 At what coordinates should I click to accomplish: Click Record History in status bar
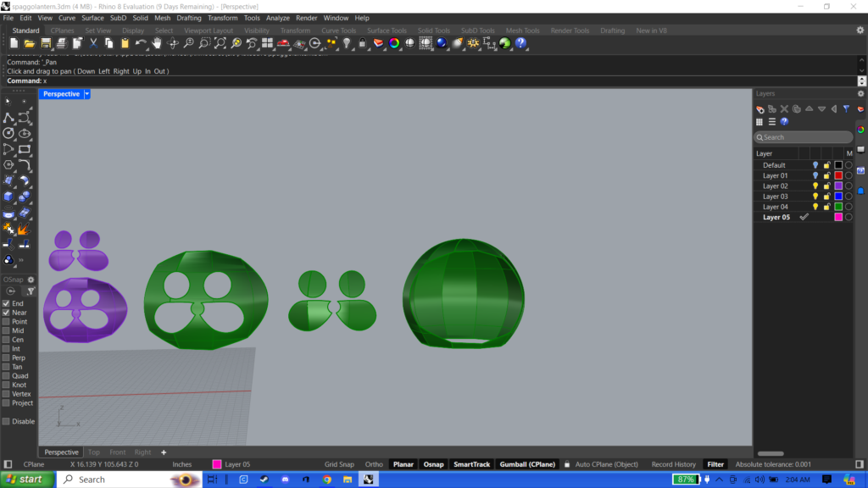[x=673, y=464]
